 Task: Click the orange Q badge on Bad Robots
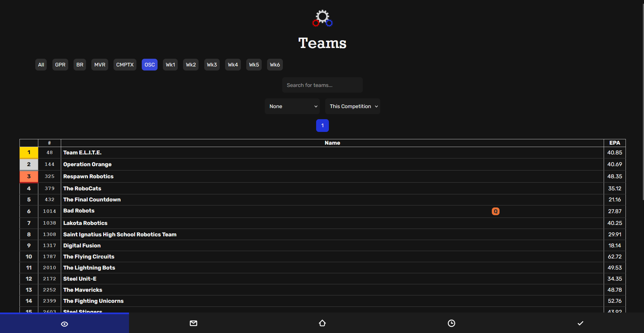pyautogui.click(x=496, y=211)
